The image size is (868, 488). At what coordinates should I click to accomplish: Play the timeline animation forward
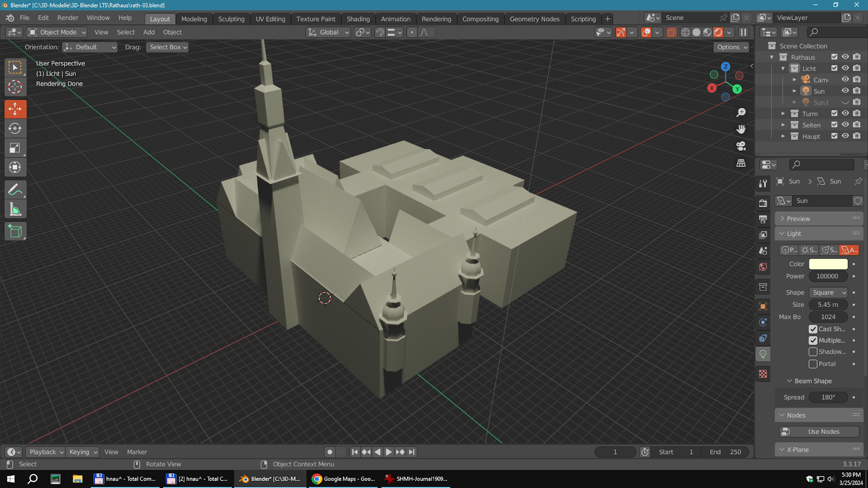pyautogui.click(x=389, y=452)
